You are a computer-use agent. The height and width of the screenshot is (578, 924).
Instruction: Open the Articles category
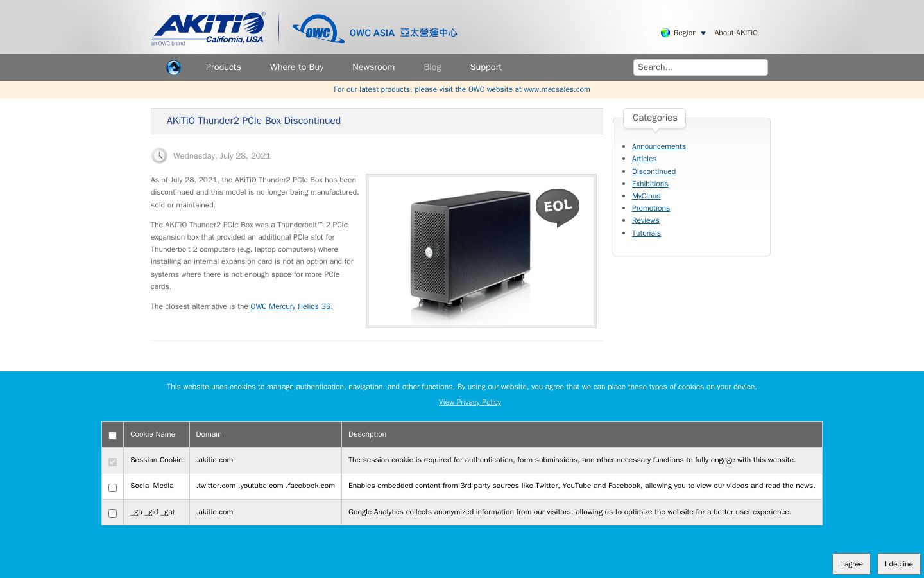pyautogui.click(x=644, y=159)
